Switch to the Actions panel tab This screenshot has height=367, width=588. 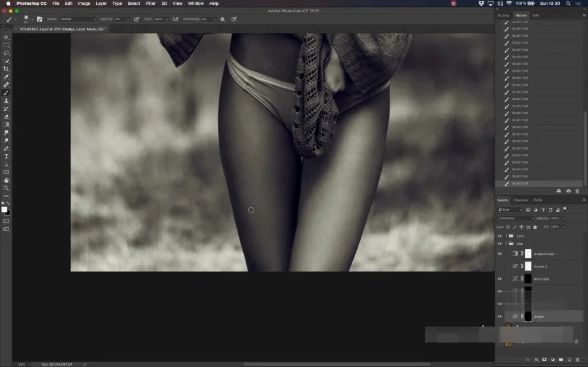tap(503, 15)
